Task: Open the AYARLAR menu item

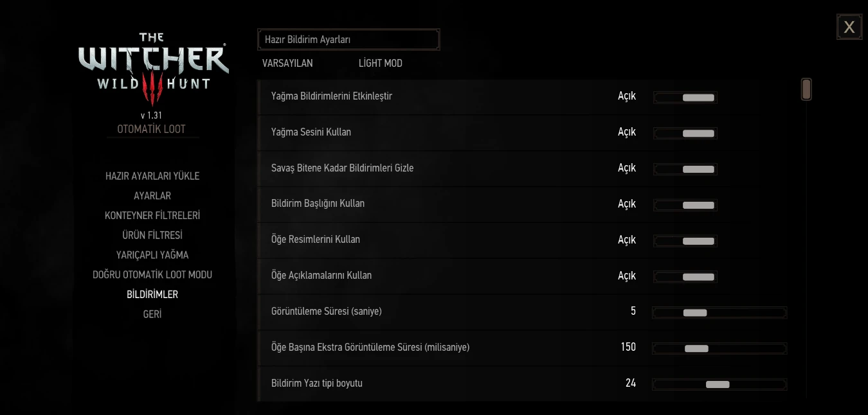Action: click(152, 196)
